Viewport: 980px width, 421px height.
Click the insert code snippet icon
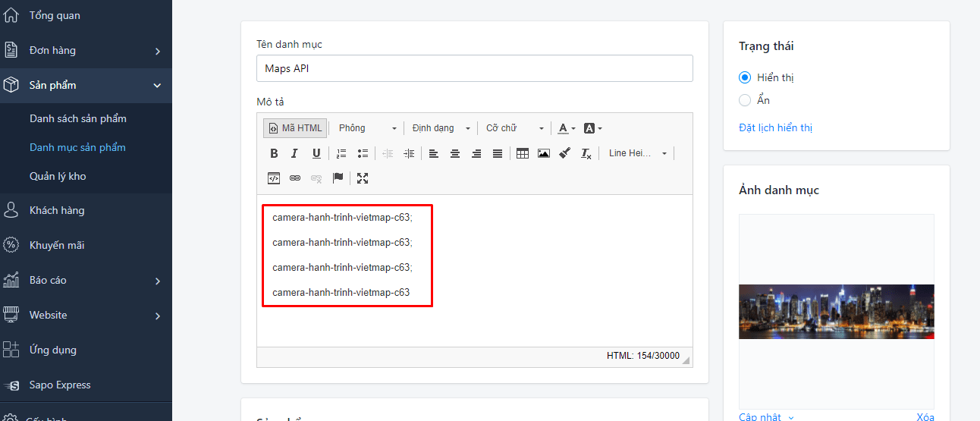click(x=274, y=178)
